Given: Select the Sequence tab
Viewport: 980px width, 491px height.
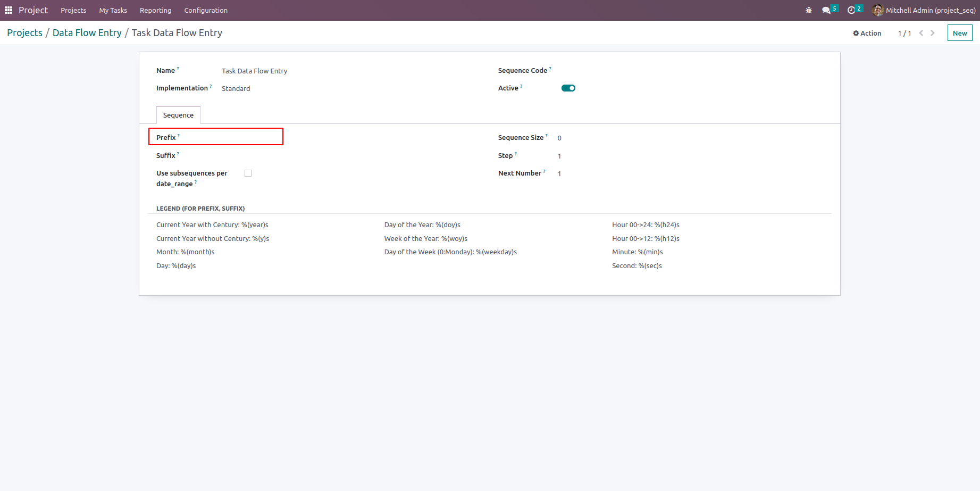Looking at the screenshot, I should tap(178, 115).
